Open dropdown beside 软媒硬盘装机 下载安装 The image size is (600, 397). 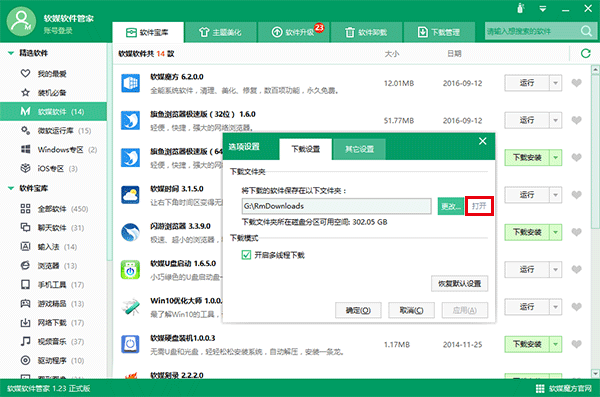point(555,344)
